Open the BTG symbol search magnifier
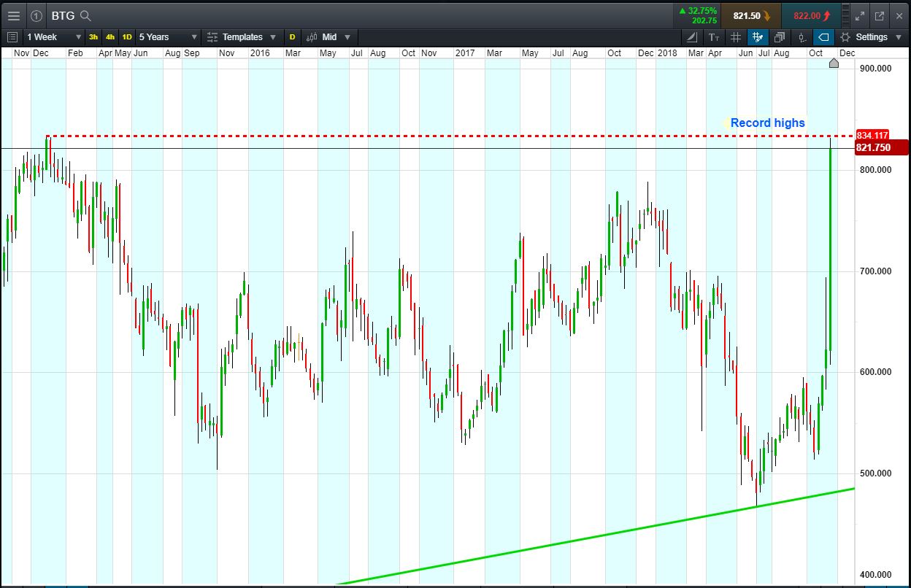911x588 pixels. (85, 15)
